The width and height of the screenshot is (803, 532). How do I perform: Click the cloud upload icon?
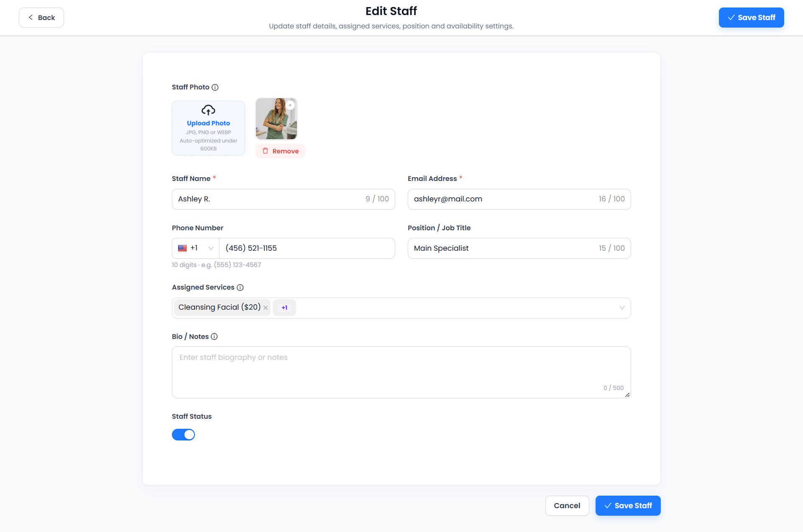tap(208, 110)
